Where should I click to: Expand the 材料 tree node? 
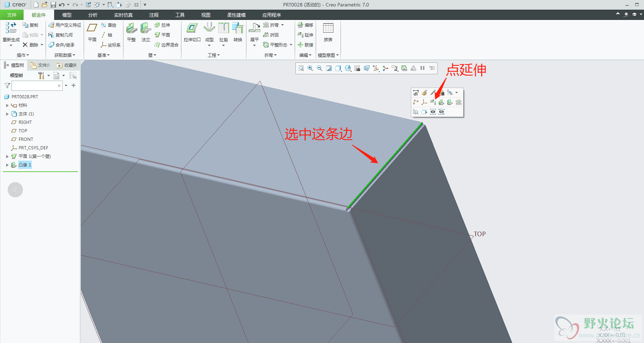click(7, 105)
